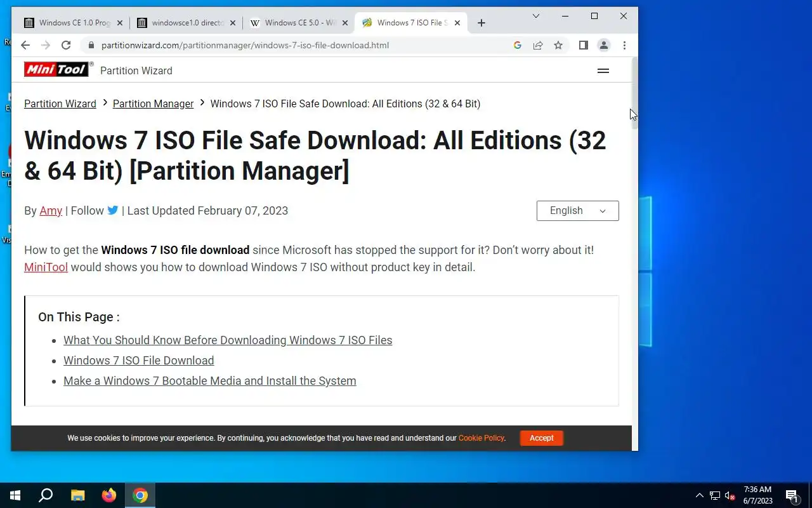This screenshot has width=812, height=508.
Task: Click the Chrome back arrow
Action: [x=25, y=45]
